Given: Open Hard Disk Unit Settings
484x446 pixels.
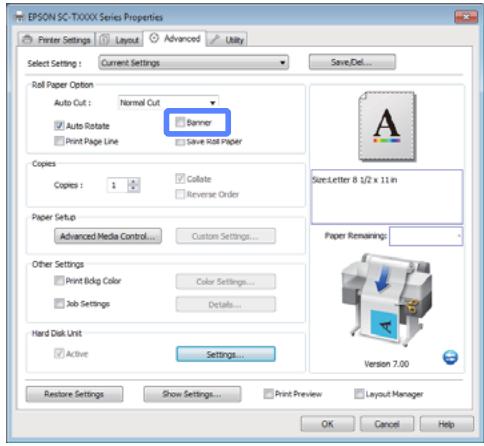Looking at the screenshot, I should (x=226, y=354).
